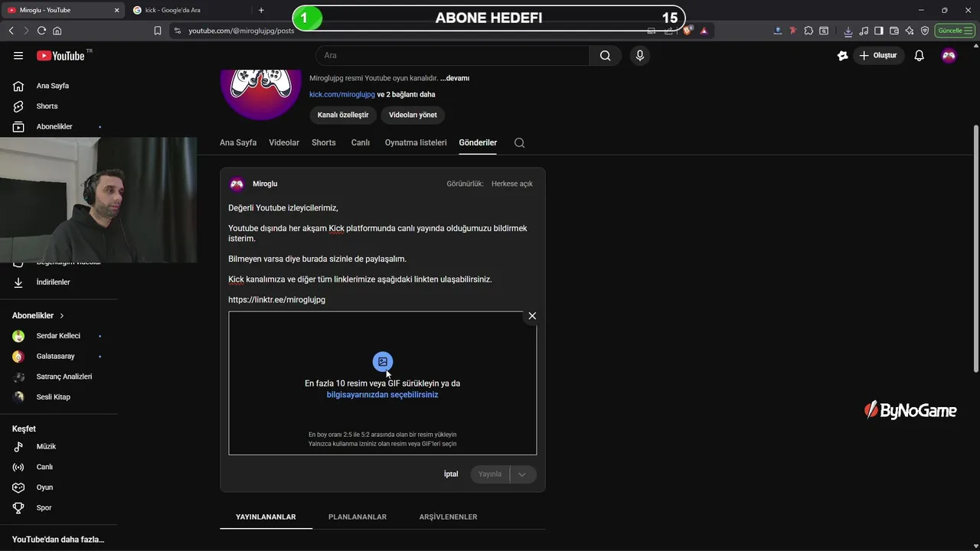980x551 pixels.
Task: Open the browser extensions puzzle icon
Action: [808, 31]
